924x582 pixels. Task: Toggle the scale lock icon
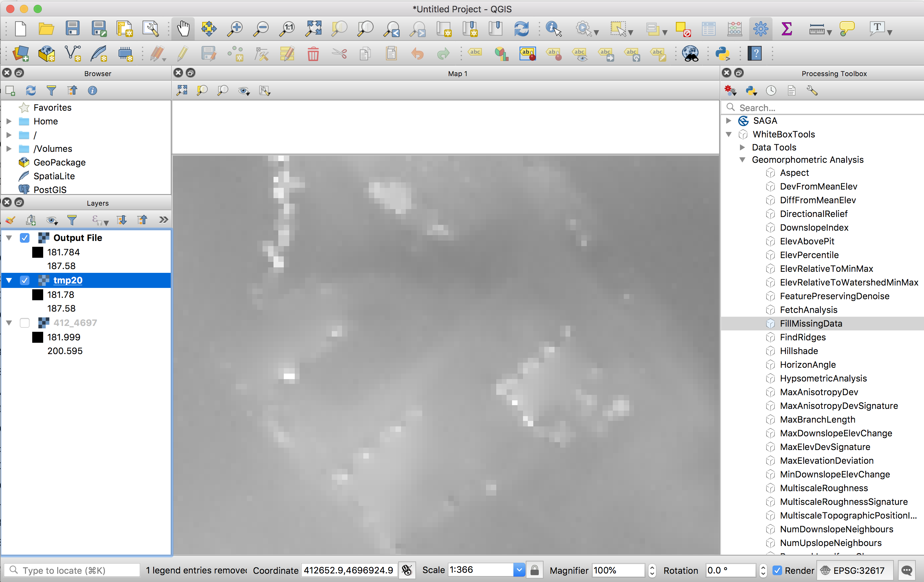(534, 570)
